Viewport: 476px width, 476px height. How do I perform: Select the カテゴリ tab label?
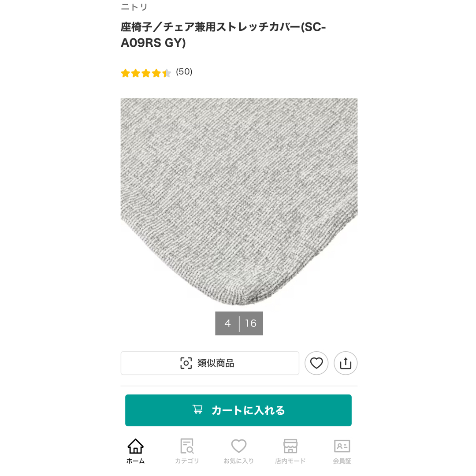click(x=187, y=461)
